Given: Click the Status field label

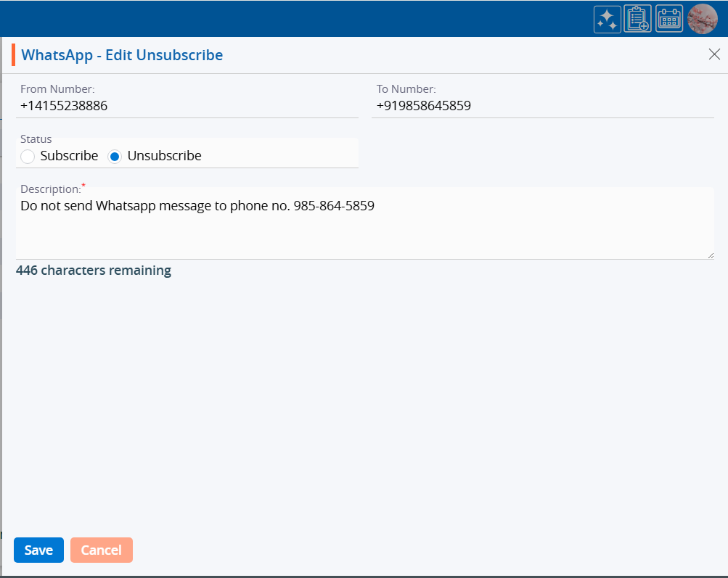Looking at the screenshot, I should click(x=36, y=139).
